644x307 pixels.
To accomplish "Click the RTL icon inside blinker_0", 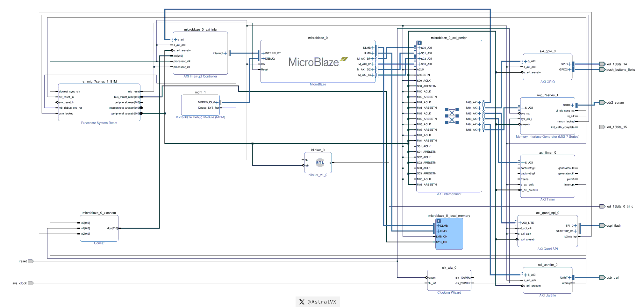I will [320, 163].
